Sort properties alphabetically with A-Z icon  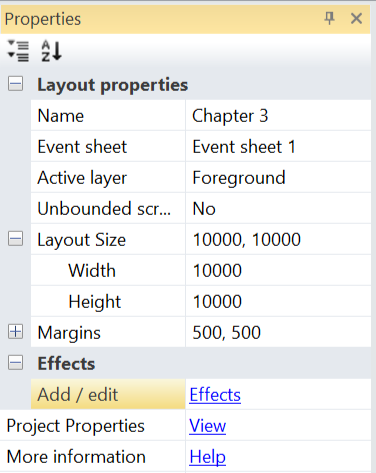(x=51, y=51)
